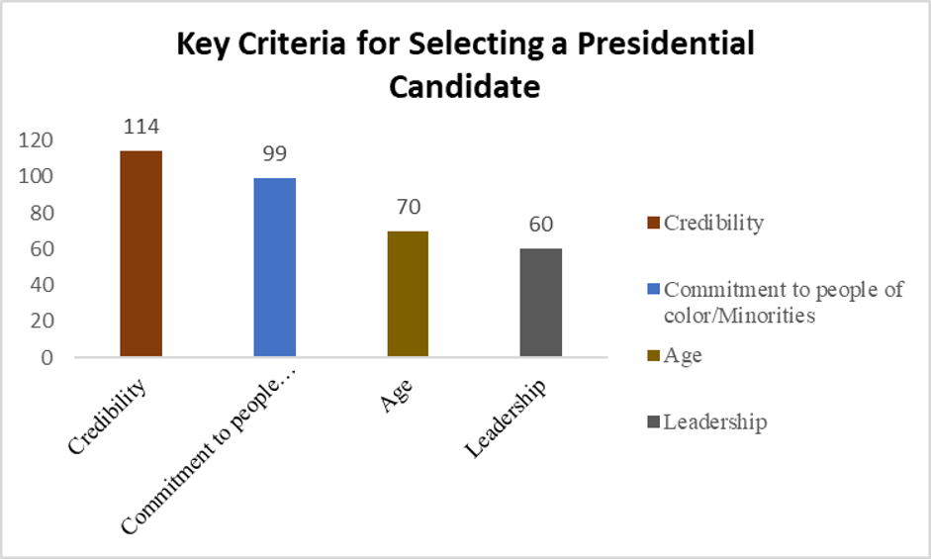Click the 0 value on vertical axis
This screenshot has height=560, width=931.
[47, 357]
